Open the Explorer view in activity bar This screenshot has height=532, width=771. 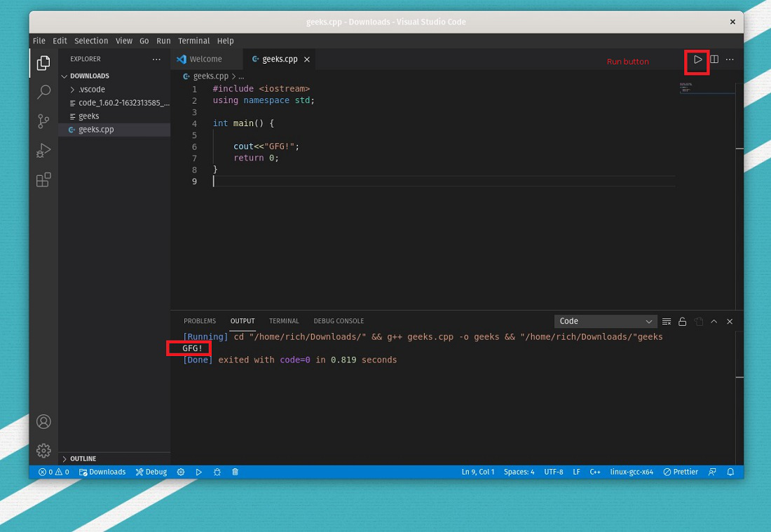pos(43,62)
